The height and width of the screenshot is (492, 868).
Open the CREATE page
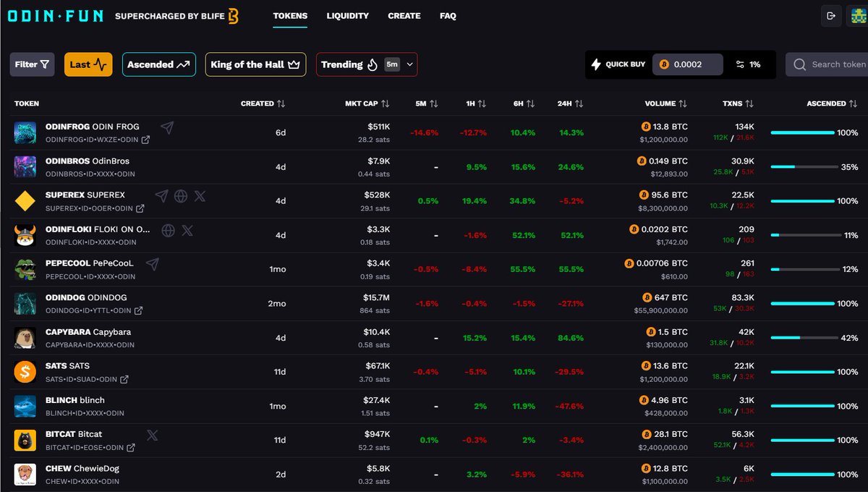[x=404, y=16]
